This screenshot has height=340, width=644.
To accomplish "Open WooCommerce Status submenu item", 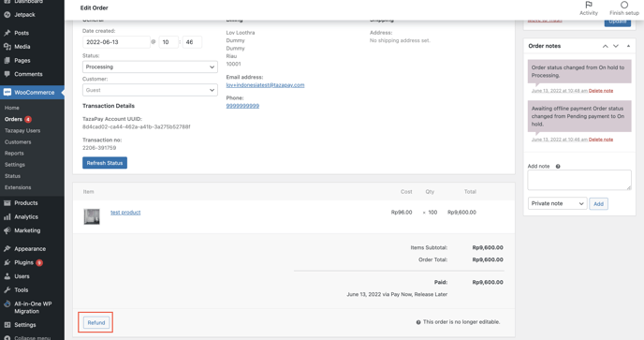I will (x=13, y=176).
